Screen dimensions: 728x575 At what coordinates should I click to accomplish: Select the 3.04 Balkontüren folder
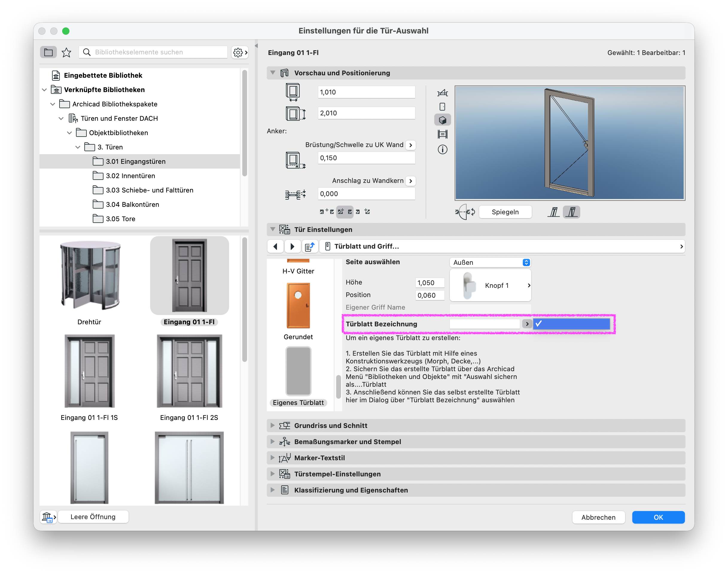[139, 205]
